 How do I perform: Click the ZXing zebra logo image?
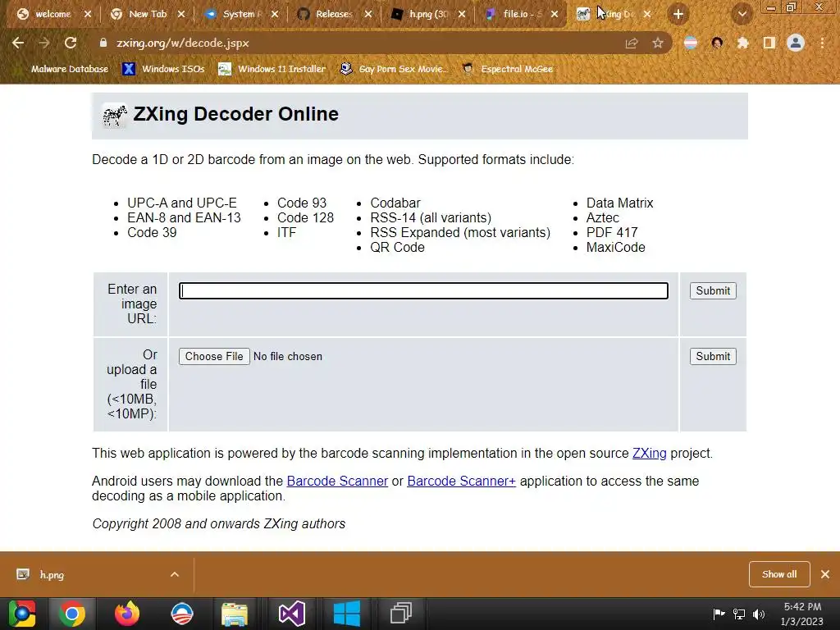click(114, 115)
